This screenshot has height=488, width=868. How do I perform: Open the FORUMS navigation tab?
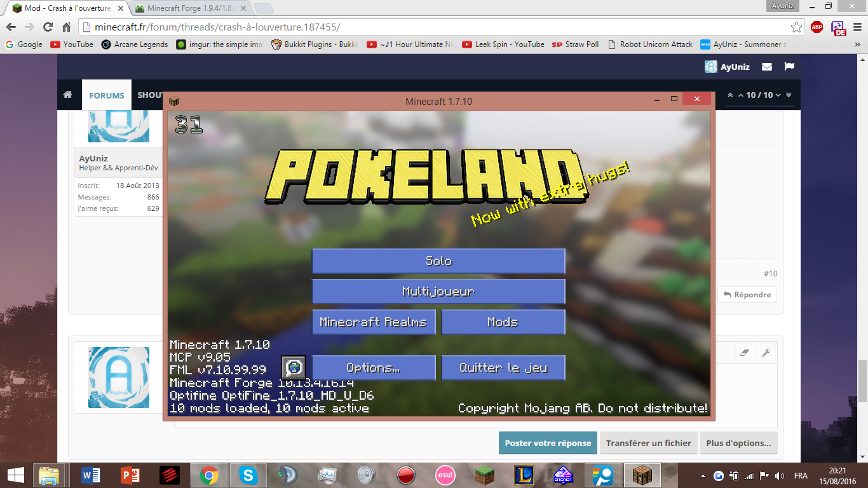[107, 95]
